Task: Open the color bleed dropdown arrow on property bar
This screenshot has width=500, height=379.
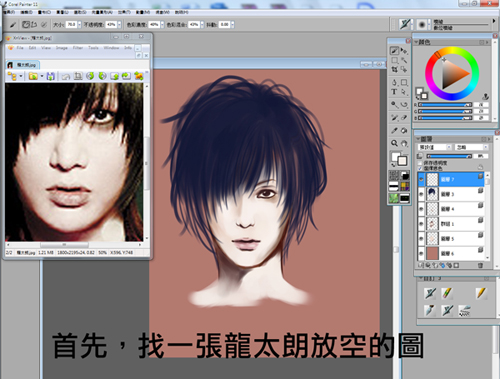Action: pos(202,25)
